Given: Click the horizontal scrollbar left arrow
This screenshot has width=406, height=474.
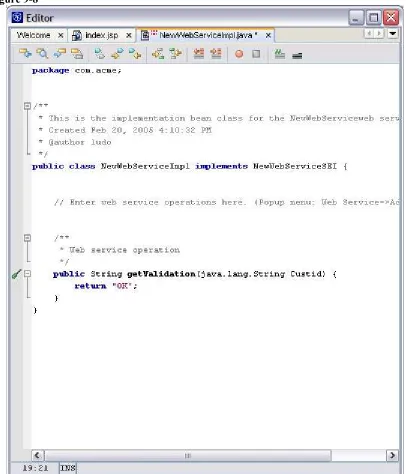Looking at the screenshot, I should pyautogui.click(x=38, y=455).
